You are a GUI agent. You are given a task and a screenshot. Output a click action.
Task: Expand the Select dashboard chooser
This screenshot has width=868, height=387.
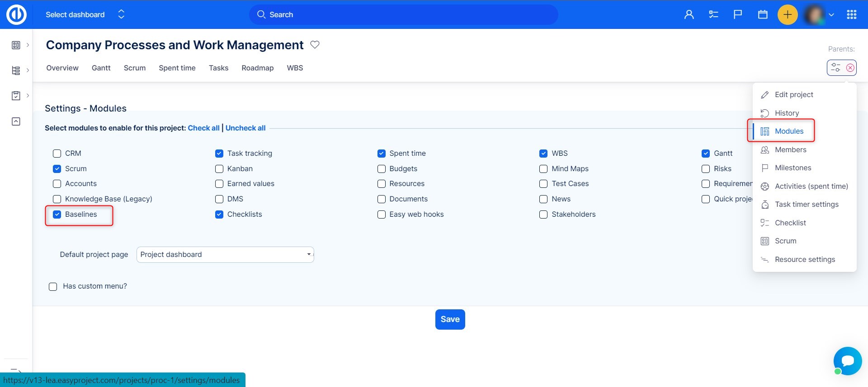point(121,14)
